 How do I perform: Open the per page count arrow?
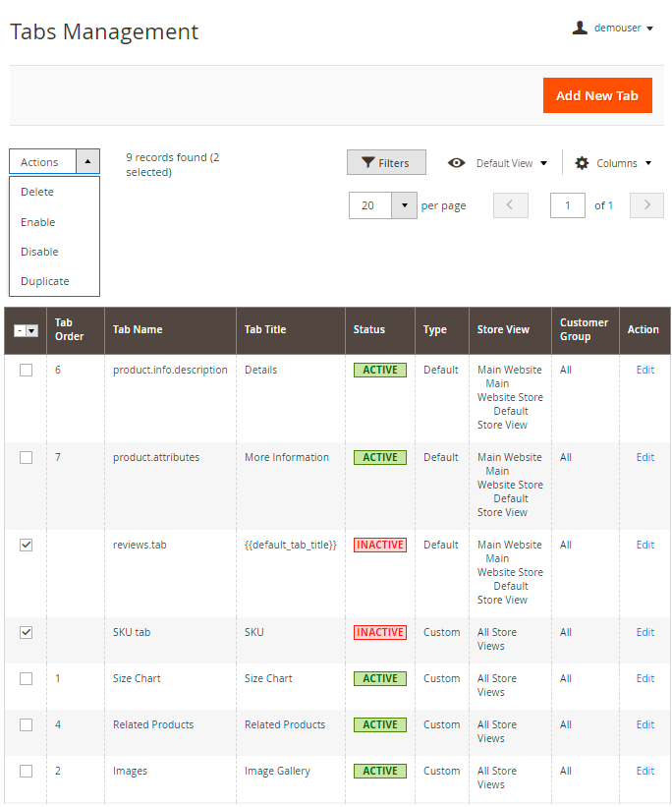tap(404, 205)
